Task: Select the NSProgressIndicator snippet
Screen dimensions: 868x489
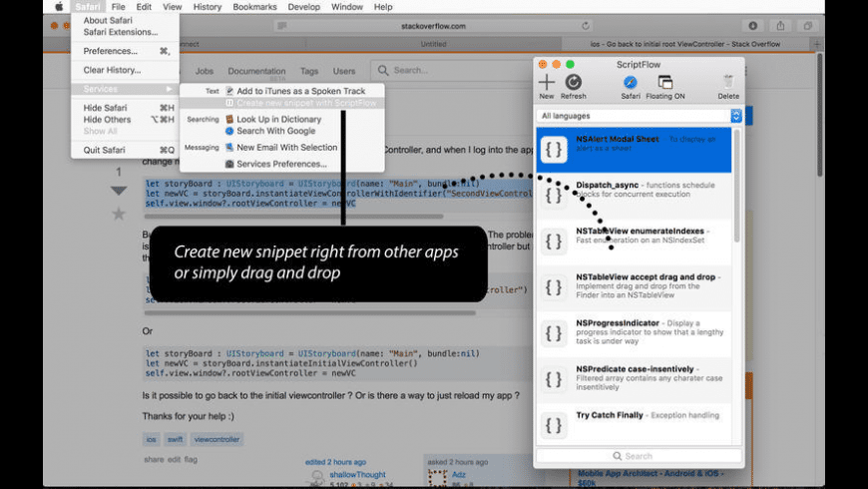Action: pyautogui.click(x=634, y=333)
